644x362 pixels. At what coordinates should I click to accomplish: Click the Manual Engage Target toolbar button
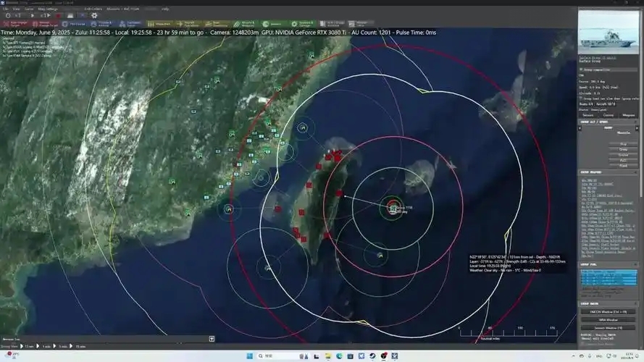click(45, 24)
